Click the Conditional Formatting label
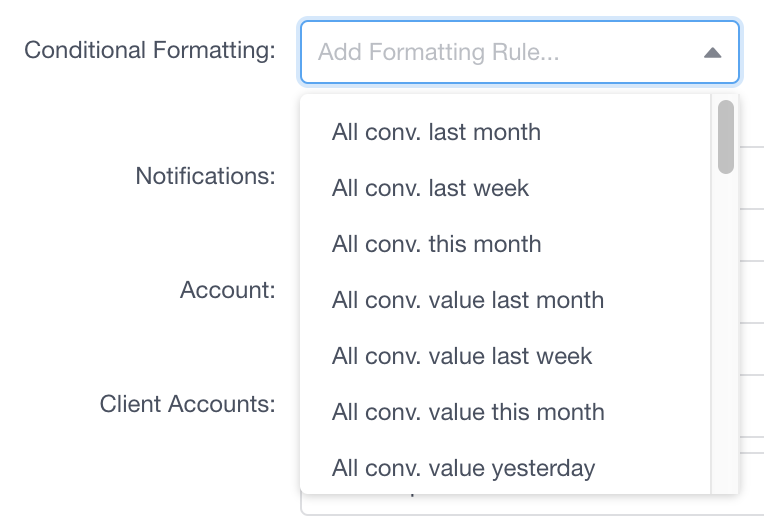 149,50
